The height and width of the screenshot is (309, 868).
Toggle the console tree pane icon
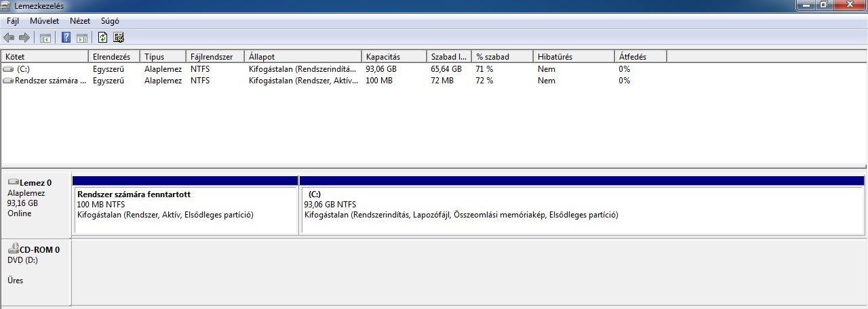pos(45,38)
